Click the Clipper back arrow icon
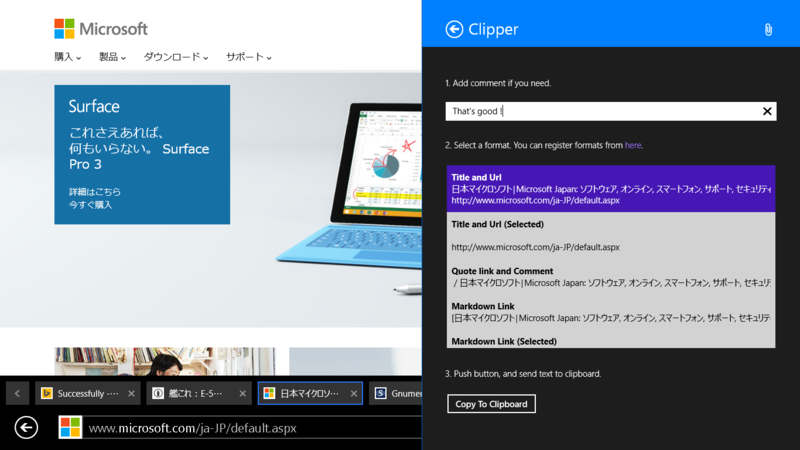Screen dimensions: 800x450 pos(454,29)
